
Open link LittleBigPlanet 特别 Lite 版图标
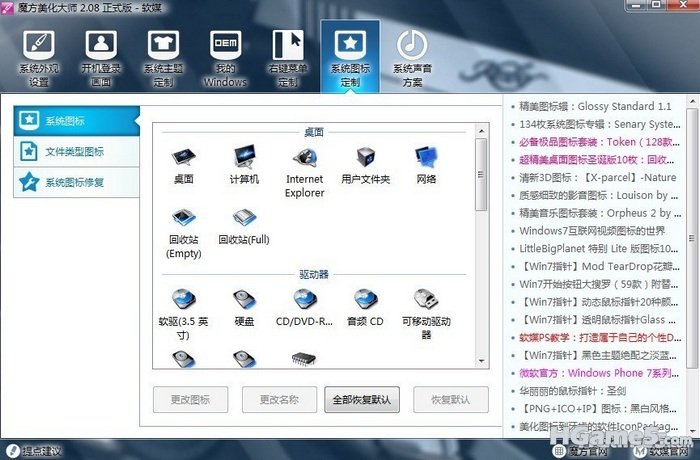[x=599, y=249]
